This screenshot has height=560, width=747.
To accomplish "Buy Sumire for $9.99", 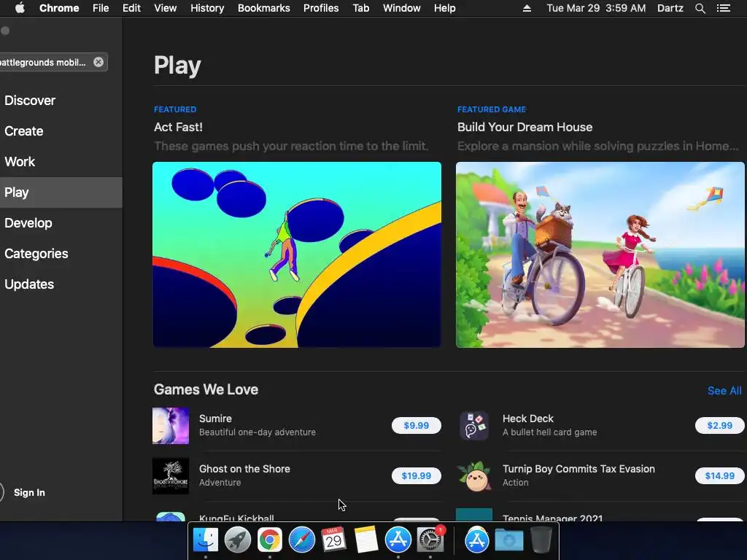I will pos(417,425).
